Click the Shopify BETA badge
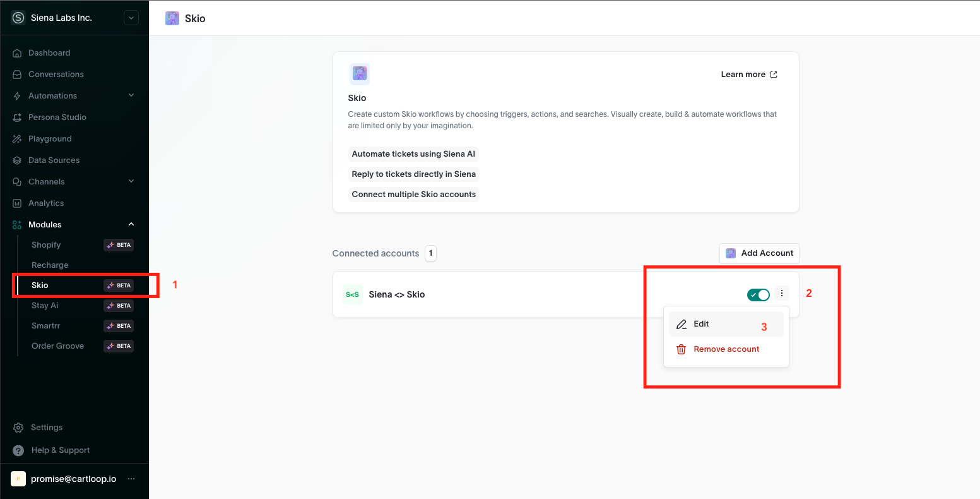The width and height of the screenshot is (980, 499). click(x=119, y=245)
